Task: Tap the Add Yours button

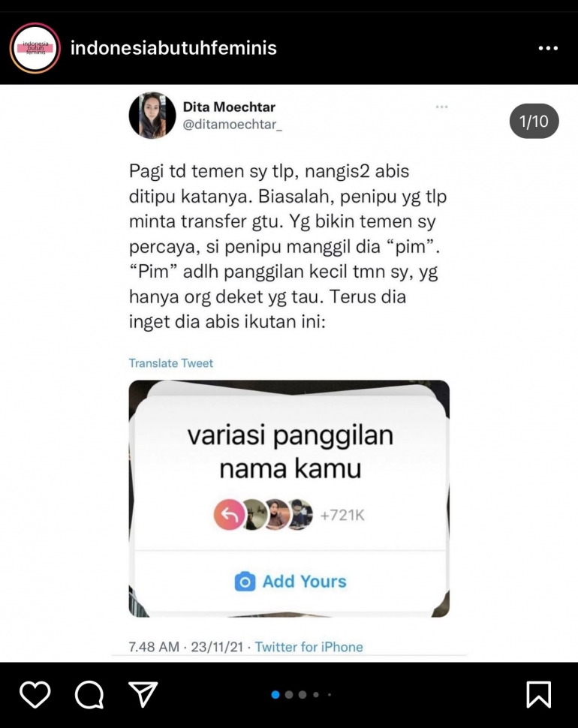Action: (291, 582)
